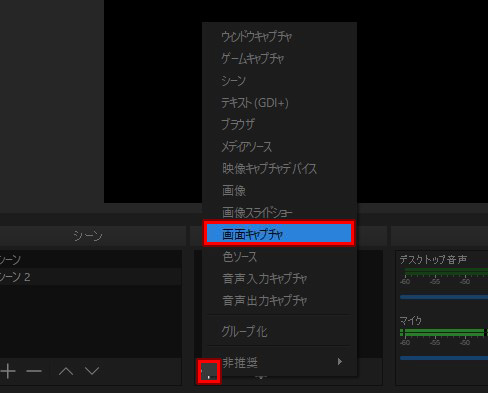Choose ウィンドウキャプチャ from the source menu
Screen dimensions: 488x393
[x=279, y=36]
